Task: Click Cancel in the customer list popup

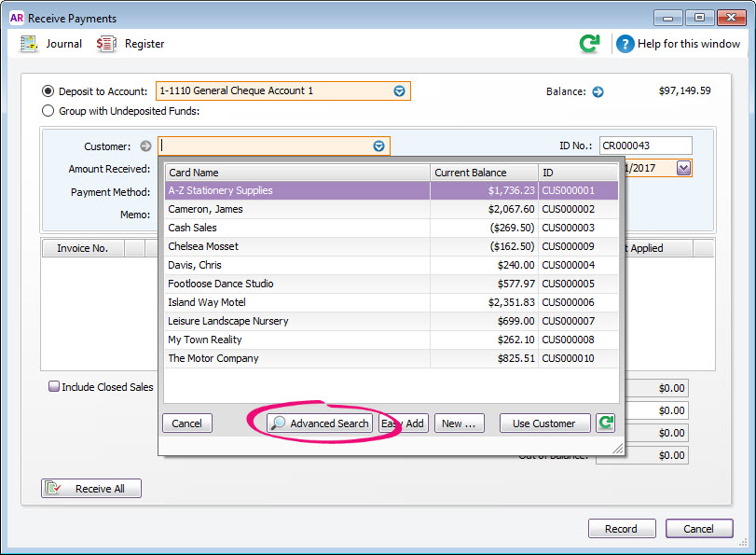Action: pos(187,423)
